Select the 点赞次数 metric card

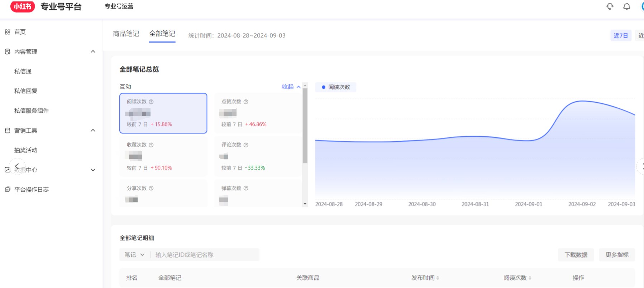click(257, 113)
